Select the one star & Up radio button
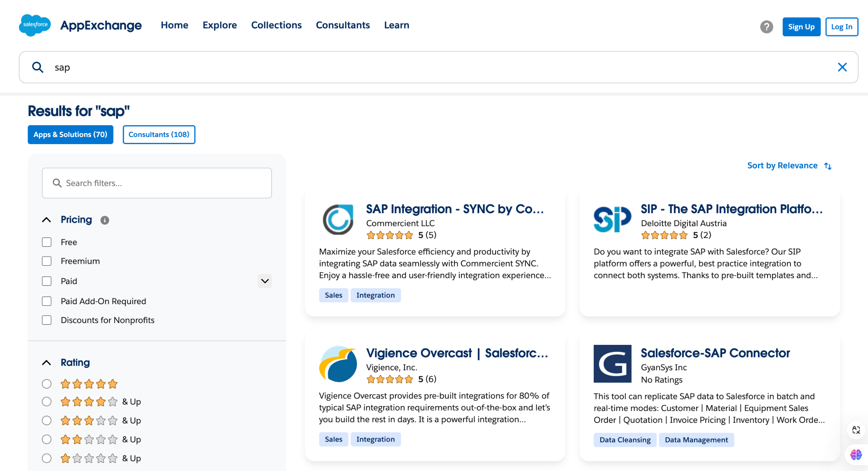The image size is (868, 471). [x=46, y=458]
